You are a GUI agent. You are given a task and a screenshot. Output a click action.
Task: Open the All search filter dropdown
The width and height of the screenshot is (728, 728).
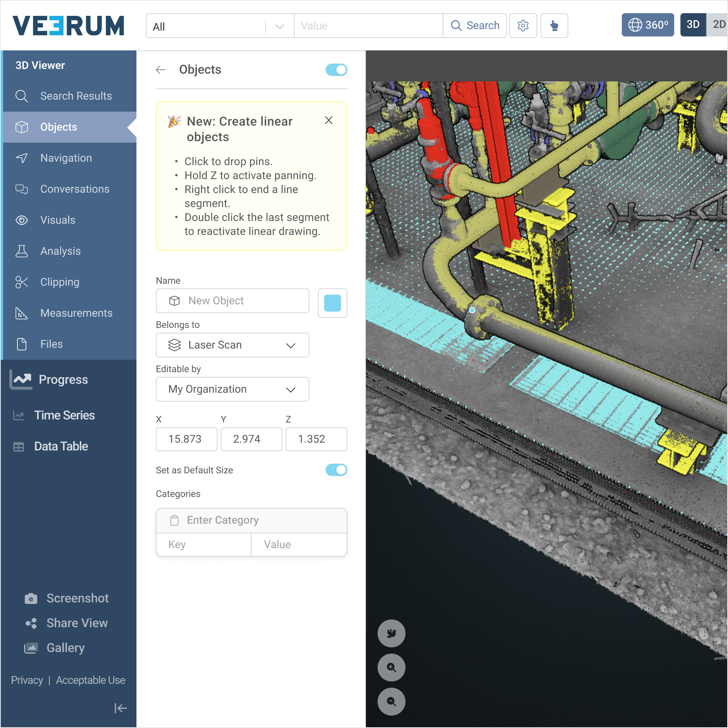(220, 26)
